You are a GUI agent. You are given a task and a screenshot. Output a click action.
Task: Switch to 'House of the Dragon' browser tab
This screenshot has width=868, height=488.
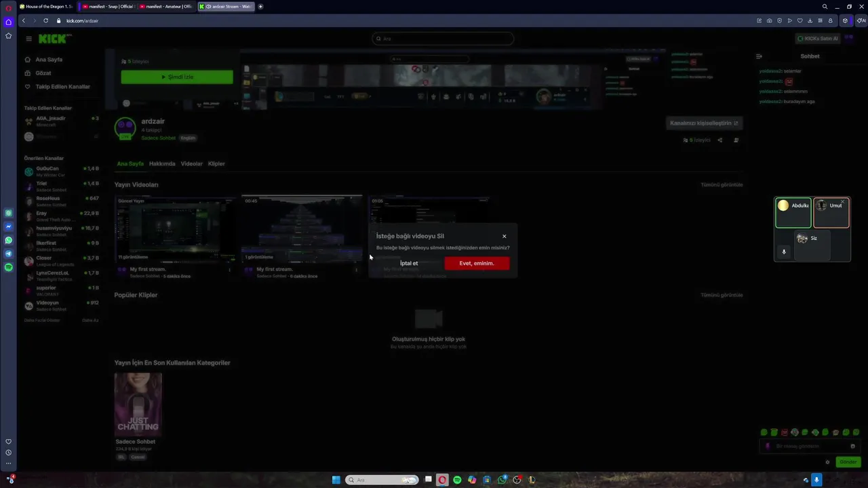[47, 7]
